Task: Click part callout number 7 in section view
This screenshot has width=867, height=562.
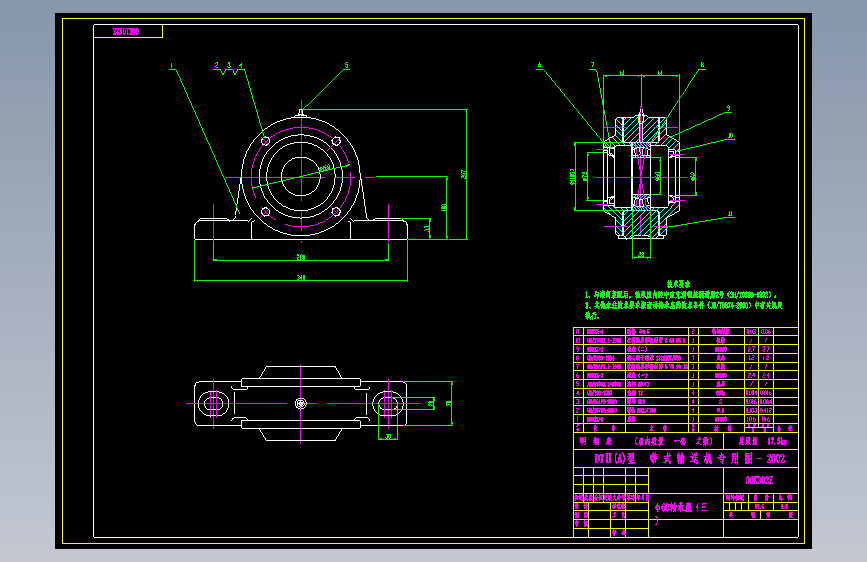Action: [592, 65]
